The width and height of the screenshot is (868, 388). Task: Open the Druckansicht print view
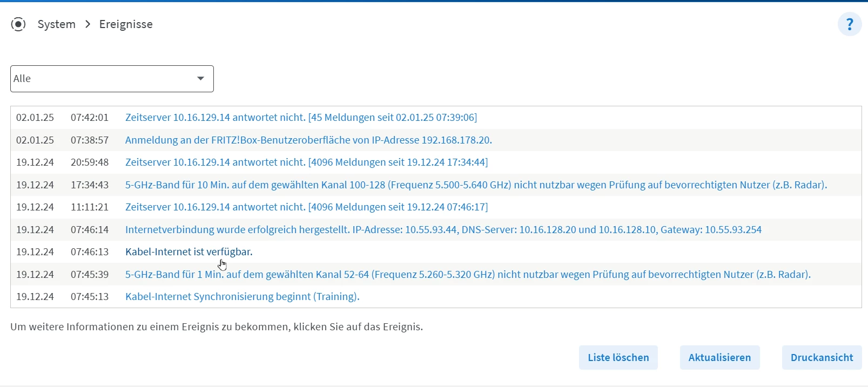[x=822, y=357]
